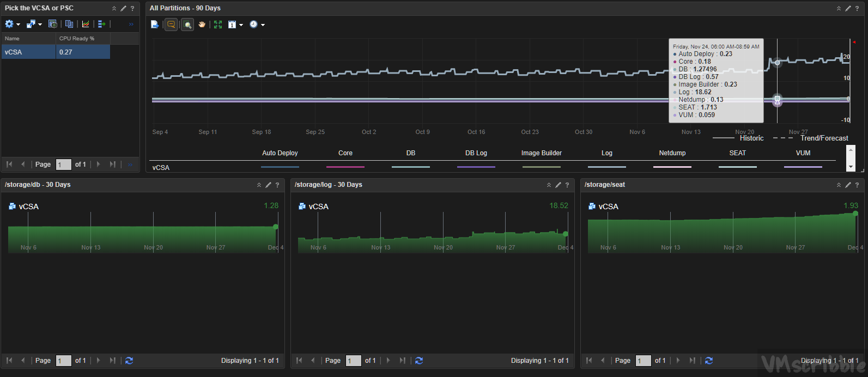Open help for the /storage/seat widget

[x=857, y=185]
